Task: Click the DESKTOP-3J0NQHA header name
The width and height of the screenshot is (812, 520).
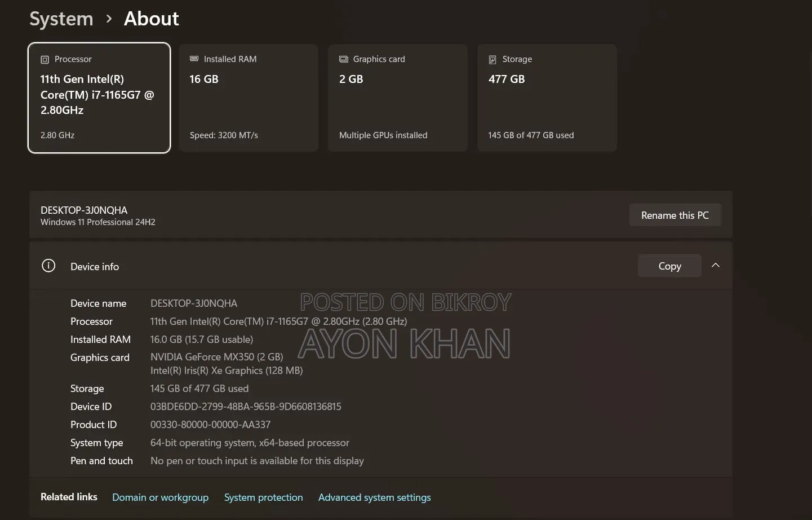Action: (x=84, y=210)
